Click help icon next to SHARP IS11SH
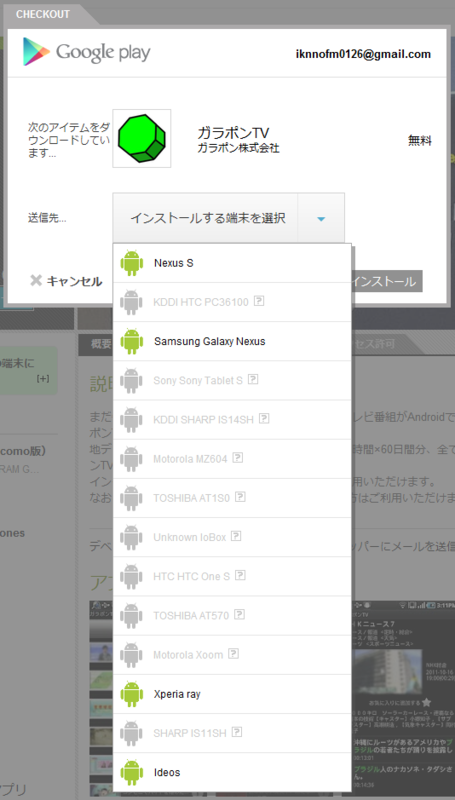The width and height of the screenshot is (455, 800). tap(237, 733)
